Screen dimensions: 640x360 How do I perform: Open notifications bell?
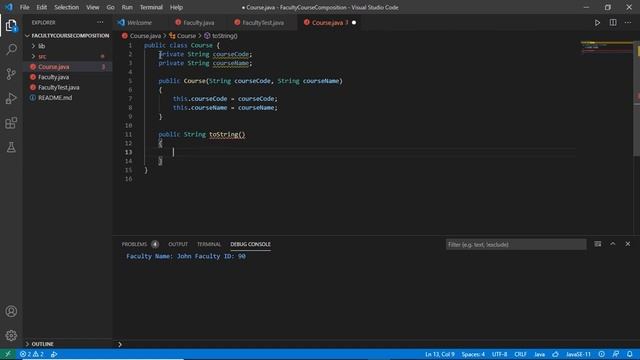(x=630, y=354)
